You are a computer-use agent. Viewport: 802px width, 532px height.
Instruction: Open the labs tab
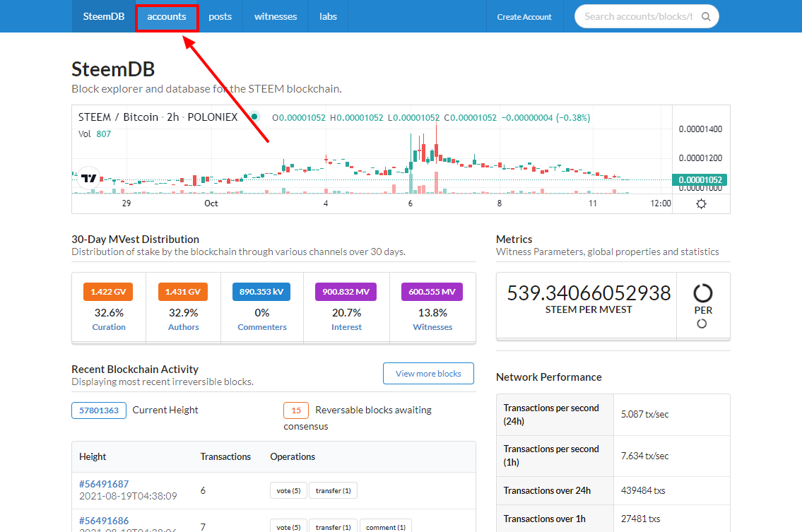click(328, 16)
